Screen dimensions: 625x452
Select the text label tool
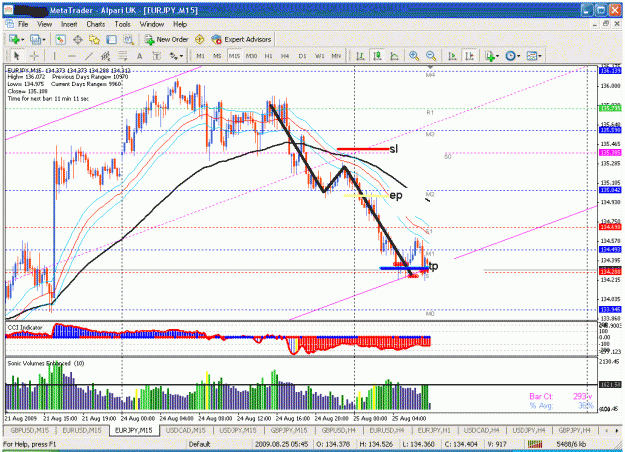[x=157, y=56]
